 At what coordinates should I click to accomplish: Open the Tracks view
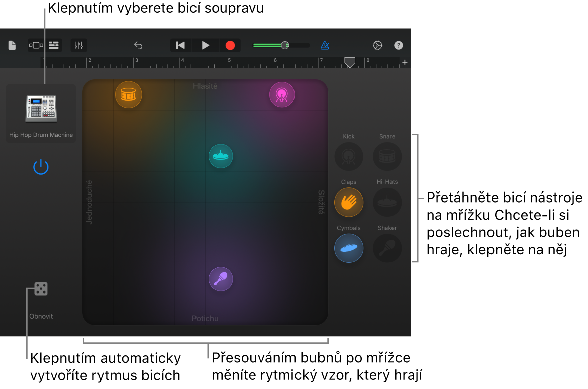54,45
